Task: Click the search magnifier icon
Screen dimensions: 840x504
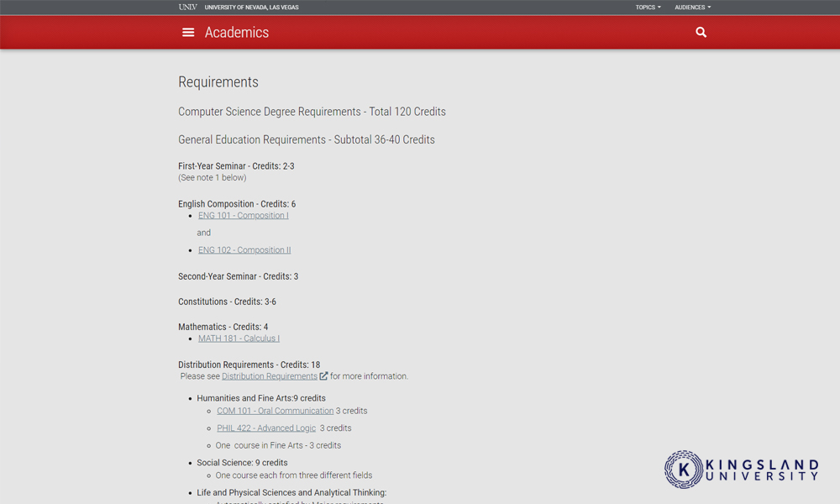Action: click(x=701, y=33)
